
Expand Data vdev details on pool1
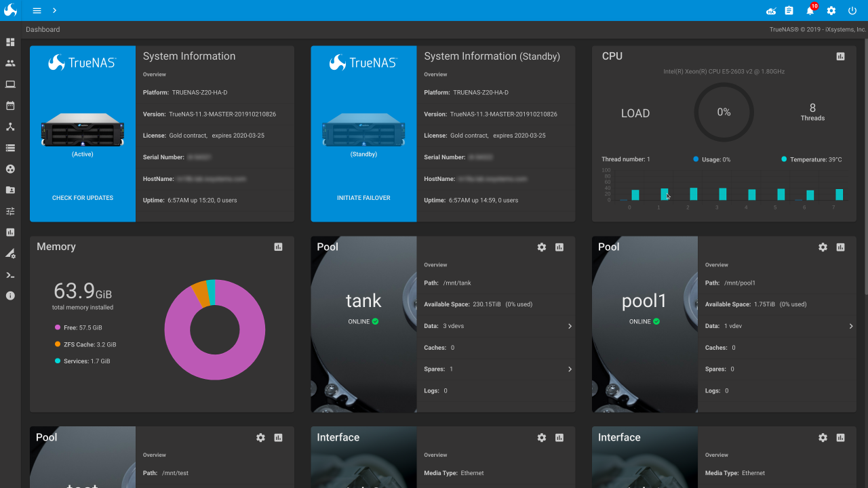(850, 326)
